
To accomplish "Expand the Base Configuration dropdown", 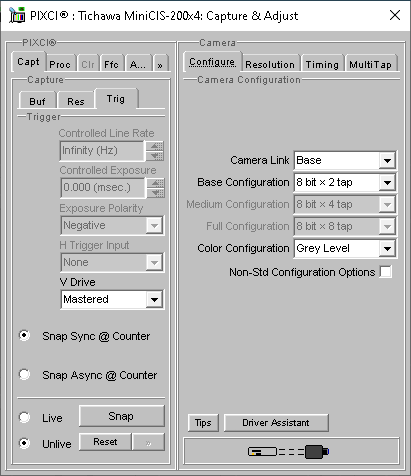I will tap(387, 183).
